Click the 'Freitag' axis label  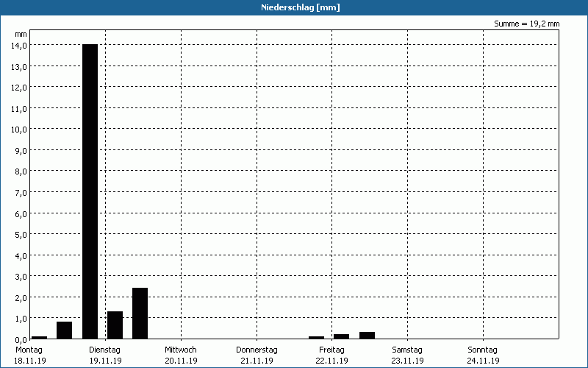(x=332, y=350)
